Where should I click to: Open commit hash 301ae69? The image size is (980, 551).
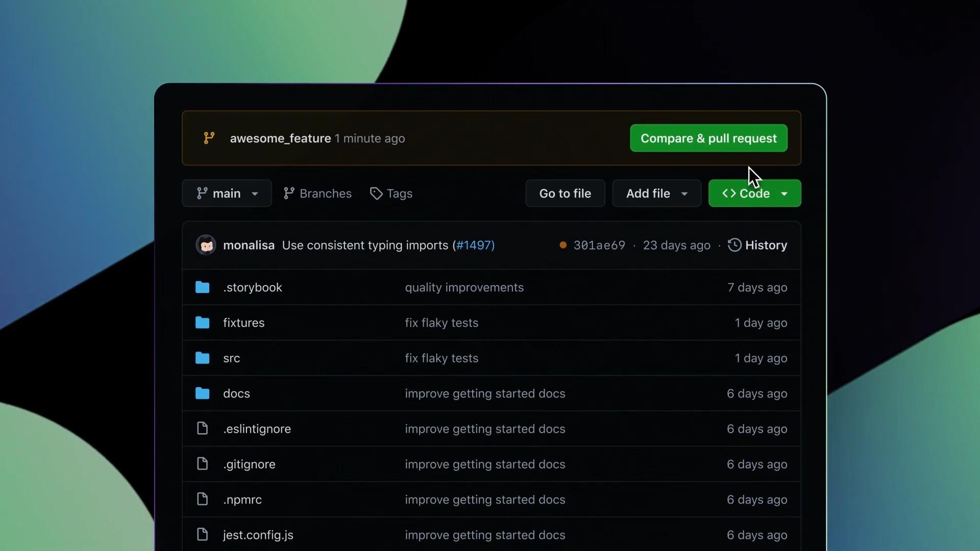click(x=599, y=245)
